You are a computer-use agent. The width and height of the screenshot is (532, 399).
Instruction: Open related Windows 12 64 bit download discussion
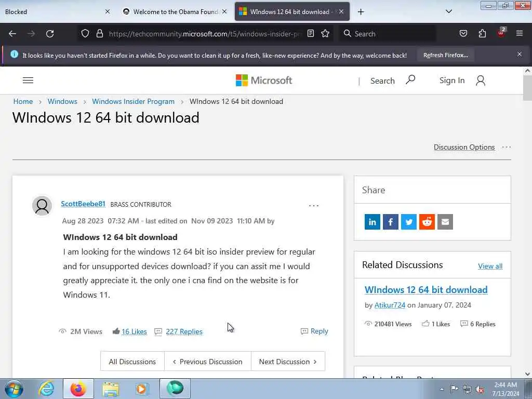[x=426, y=290]
